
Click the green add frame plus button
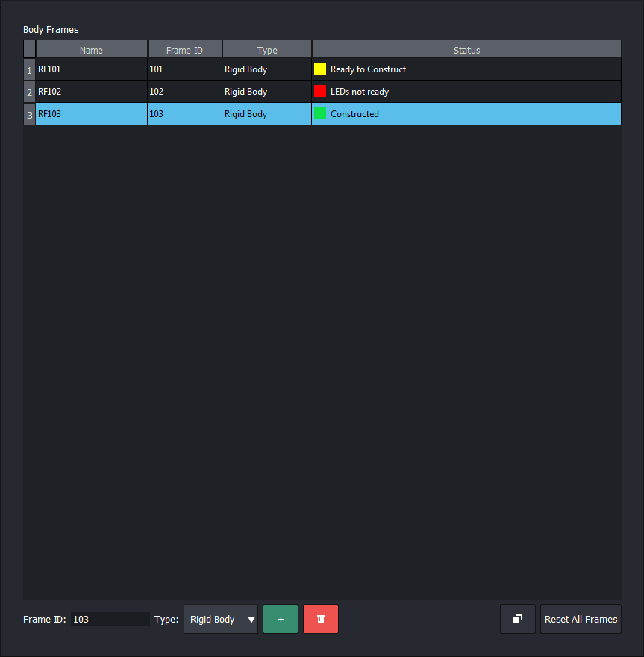[281, 619]
